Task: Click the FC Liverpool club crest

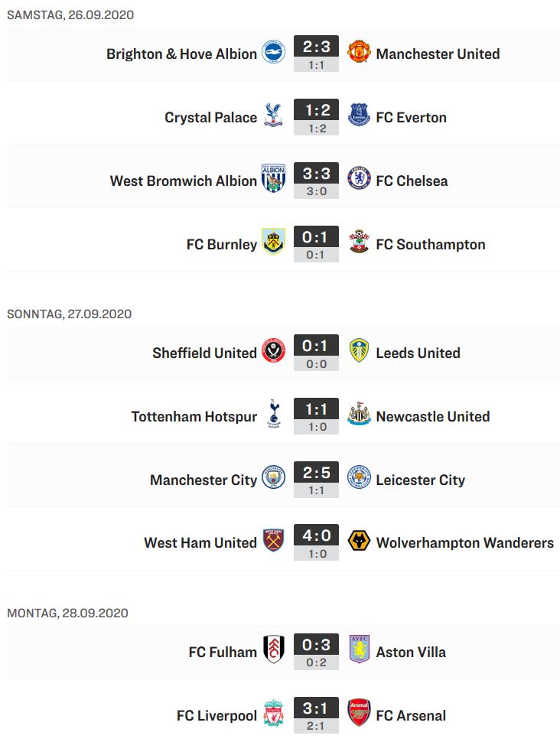Action: coord(274,713)
